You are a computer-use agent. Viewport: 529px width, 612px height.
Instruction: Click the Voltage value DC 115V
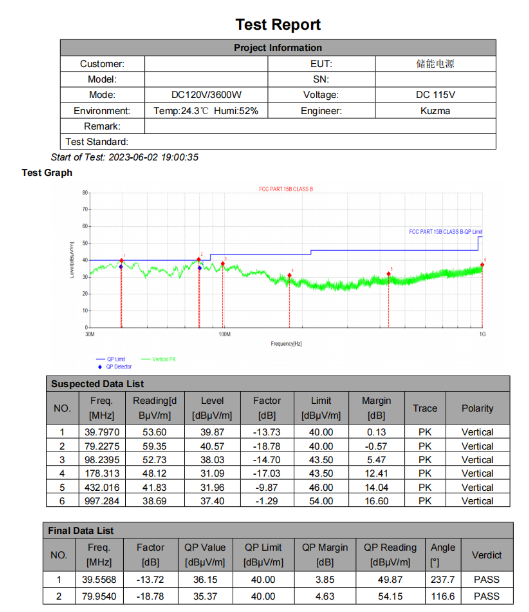click(x=435, y=95)
